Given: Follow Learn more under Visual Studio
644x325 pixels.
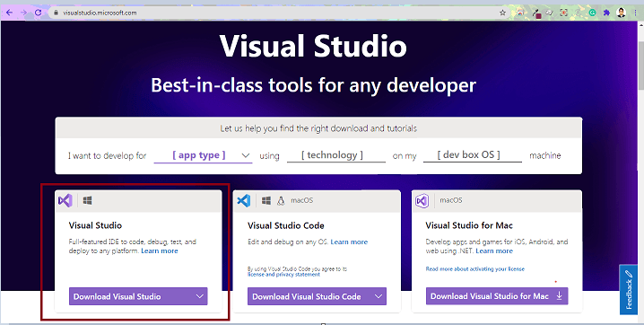Looking at the screenshot, I should click(160, 250).
